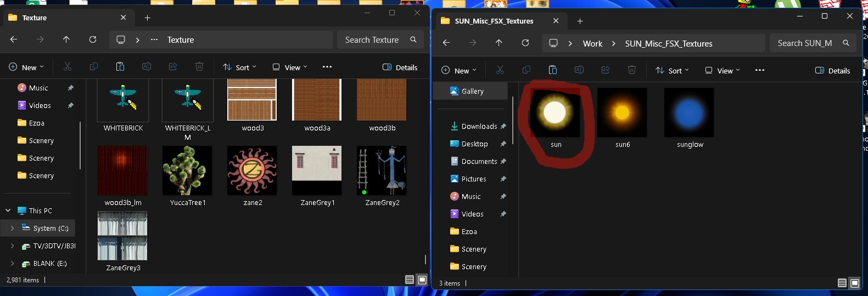The image size is (868, 296).
Task: Click Share icon in Texture window toolbar
Action: point(172,67)
